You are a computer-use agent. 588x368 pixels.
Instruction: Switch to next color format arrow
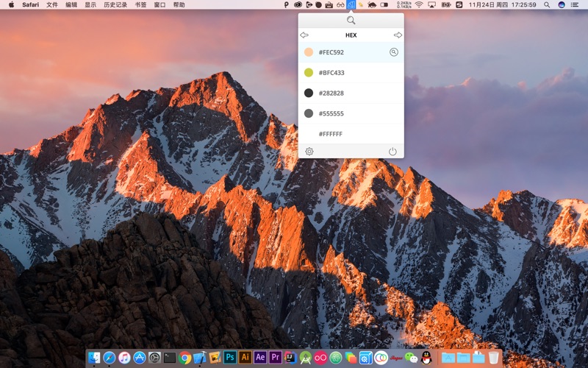[x=398, y=35]
